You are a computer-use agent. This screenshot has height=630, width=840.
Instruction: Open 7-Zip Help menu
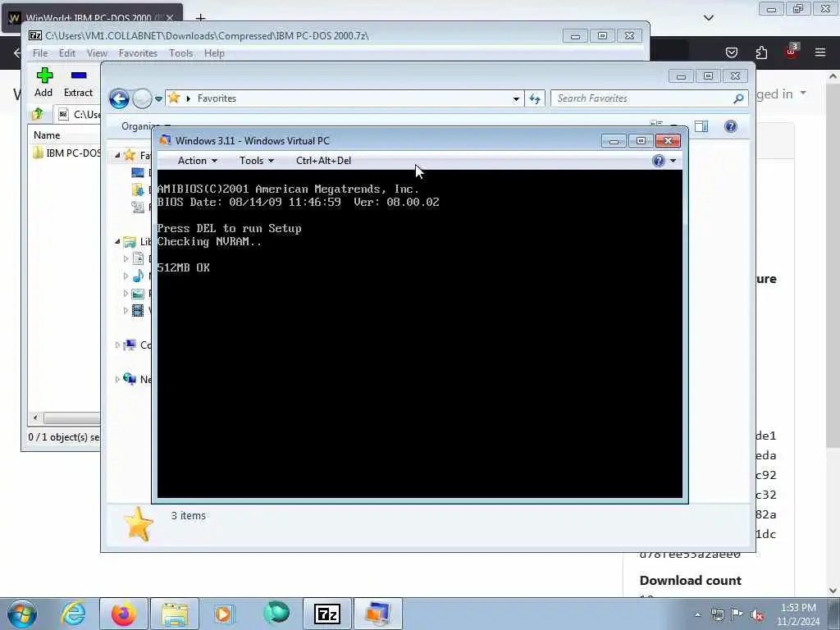pyautogui.click(x=214, y=53)
